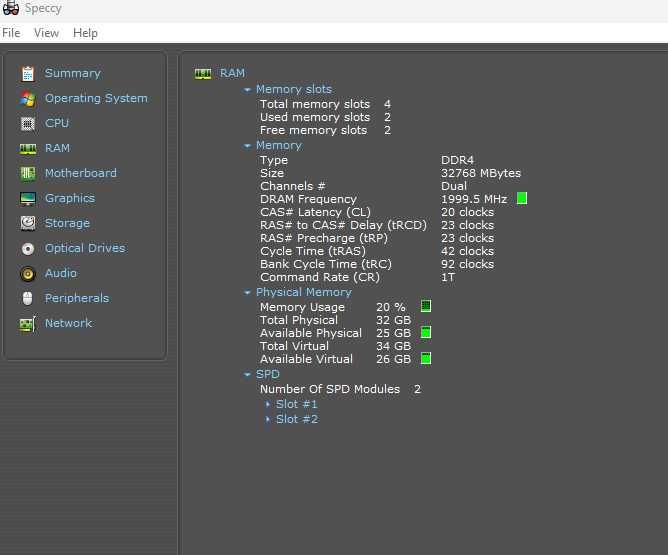Screen dimensions: 668x555
Task: Click the RAM heading in main panel
Action: click(232, 73)
